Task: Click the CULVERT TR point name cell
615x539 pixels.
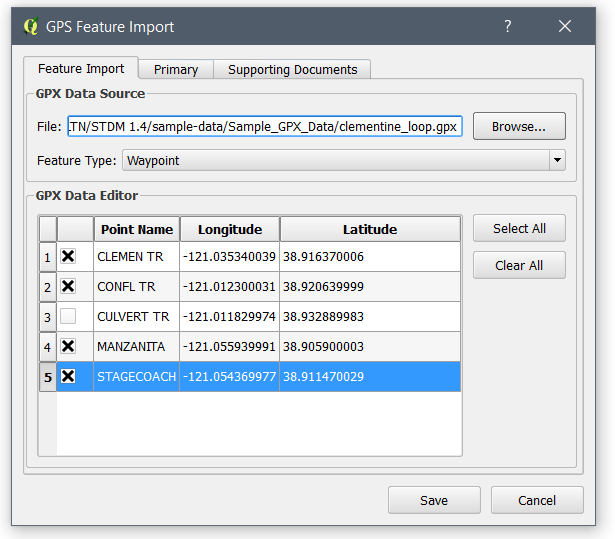Action: (x=136, y=316)
